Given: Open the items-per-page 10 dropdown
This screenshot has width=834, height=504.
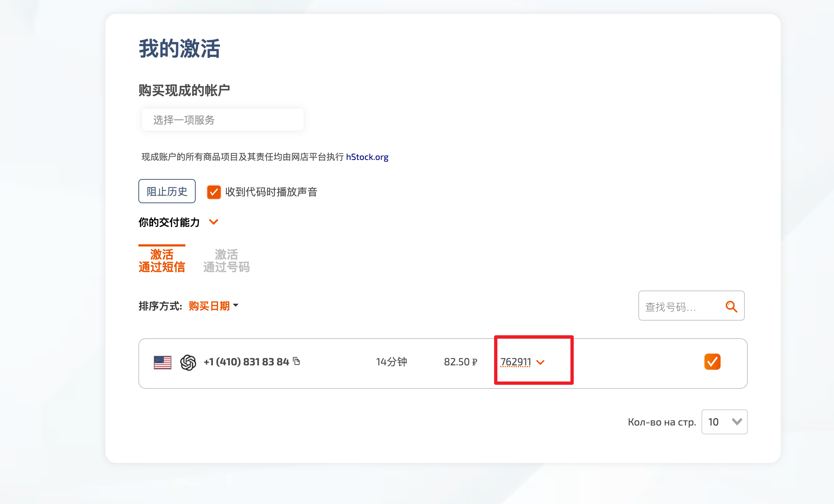Looking at the screenshot, I should (724, 422).
